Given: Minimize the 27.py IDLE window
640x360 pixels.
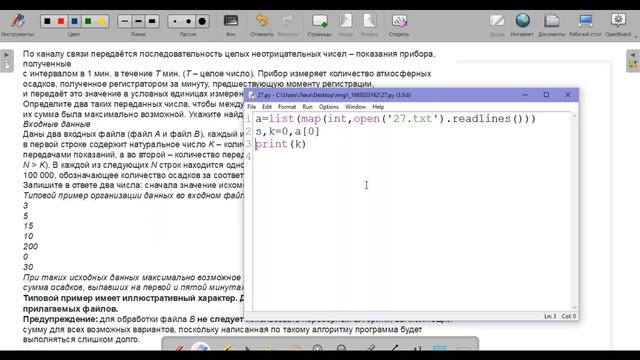Looking at the screenshot, I should 525,95.
